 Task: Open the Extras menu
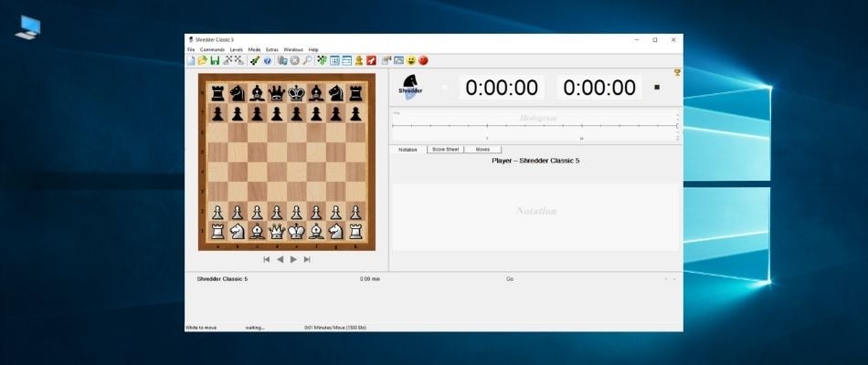coord(271,50)
